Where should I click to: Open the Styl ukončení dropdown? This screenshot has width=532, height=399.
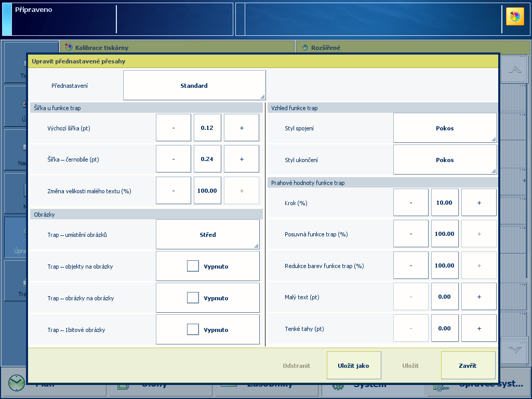pos(445,159)
